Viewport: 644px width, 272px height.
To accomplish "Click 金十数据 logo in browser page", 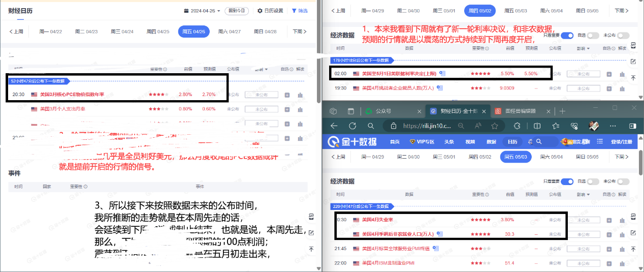I will tap(352, 142).
